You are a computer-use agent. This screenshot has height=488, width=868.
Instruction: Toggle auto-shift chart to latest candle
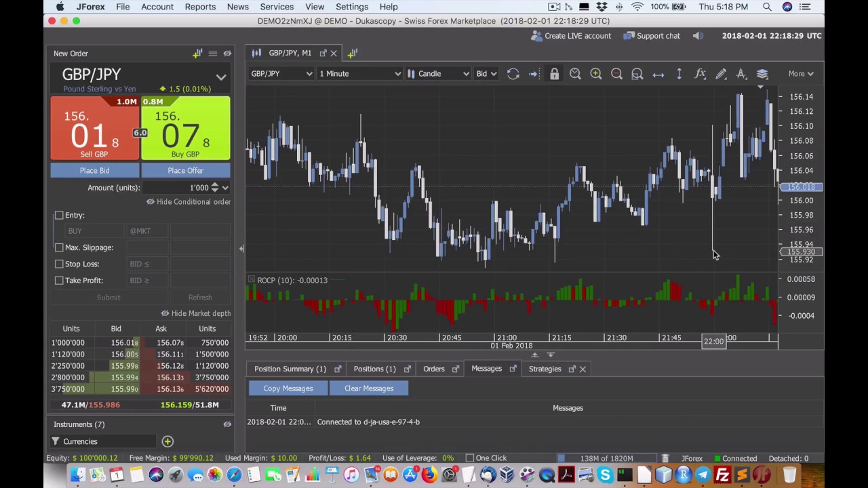[x=534, y=74]
